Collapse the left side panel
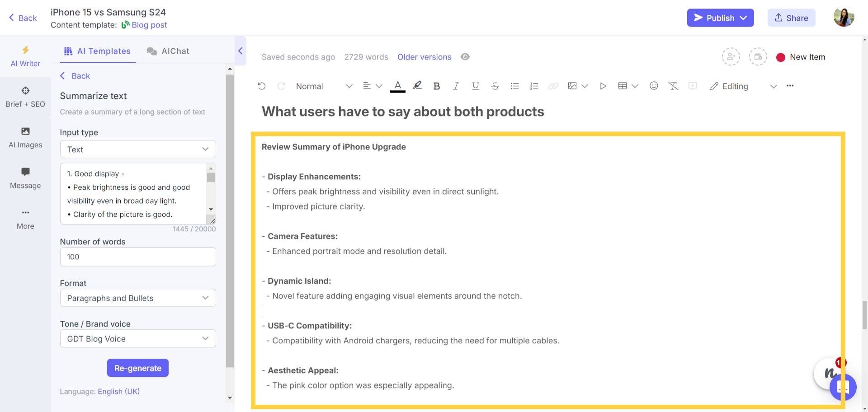 [241, 51]
